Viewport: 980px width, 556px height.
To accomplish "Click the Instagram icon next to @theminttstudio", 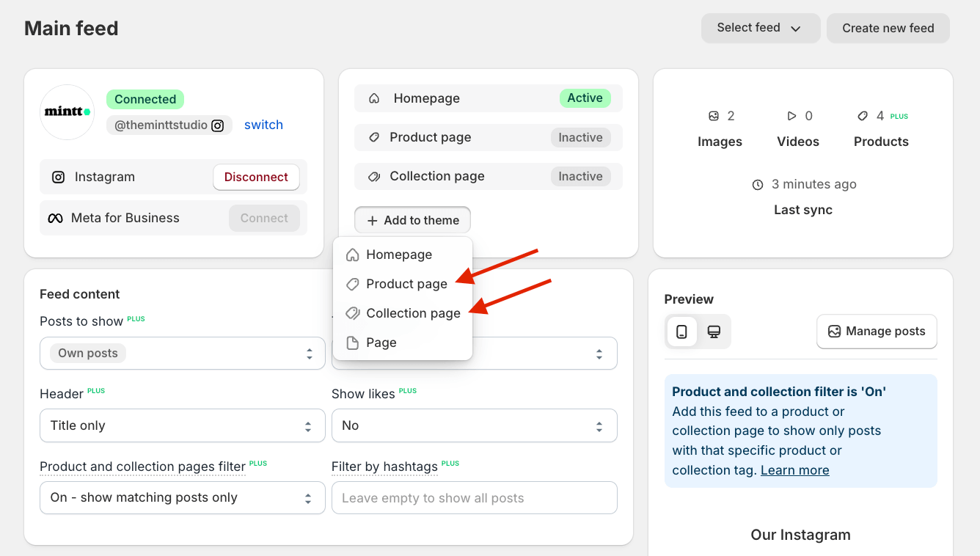I will click(218, 125).
